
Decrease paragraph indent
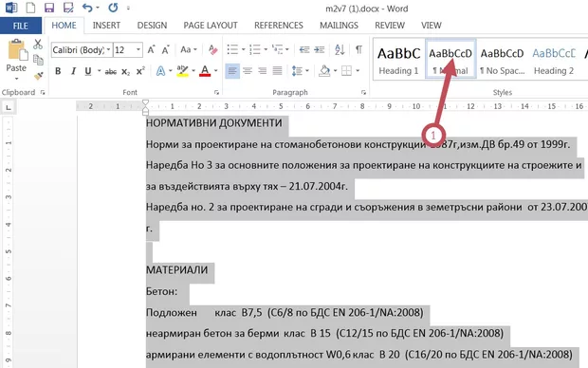pyautogui.click(x=304, y=49)
